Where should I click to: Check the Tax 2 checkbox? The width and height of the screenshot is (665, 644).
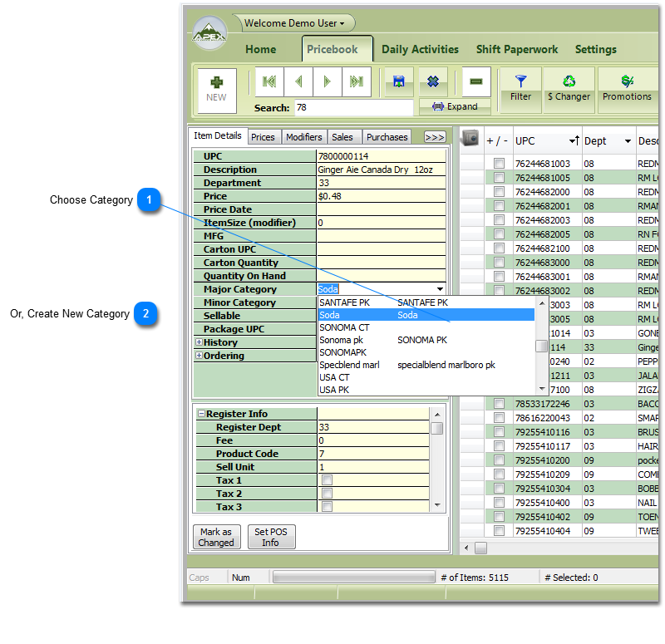pos(327,494)
